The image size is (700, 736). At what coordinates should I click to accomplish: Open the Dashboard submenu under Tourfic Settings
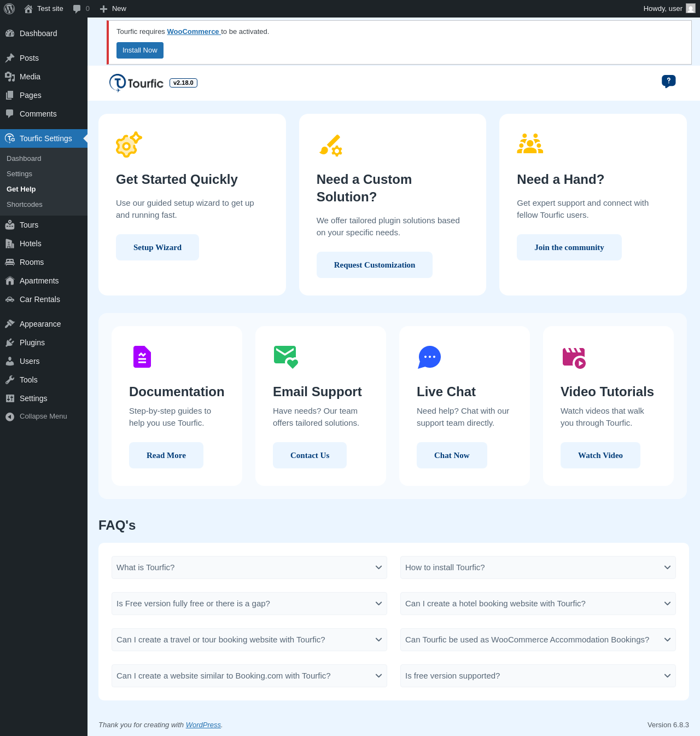coord(44,158)
